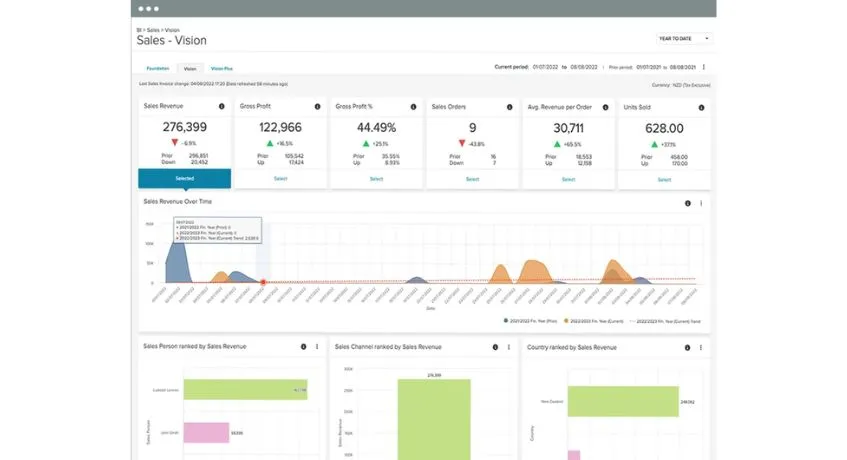Click the pink sales person bar
847x460 pixels.
tap(206, 432)
